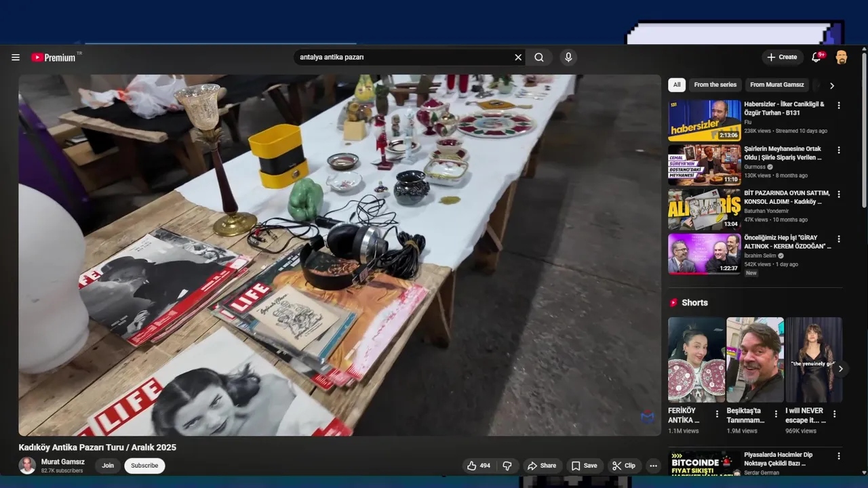Subscribe to Murat Gamsız

(x=144, y=466)
